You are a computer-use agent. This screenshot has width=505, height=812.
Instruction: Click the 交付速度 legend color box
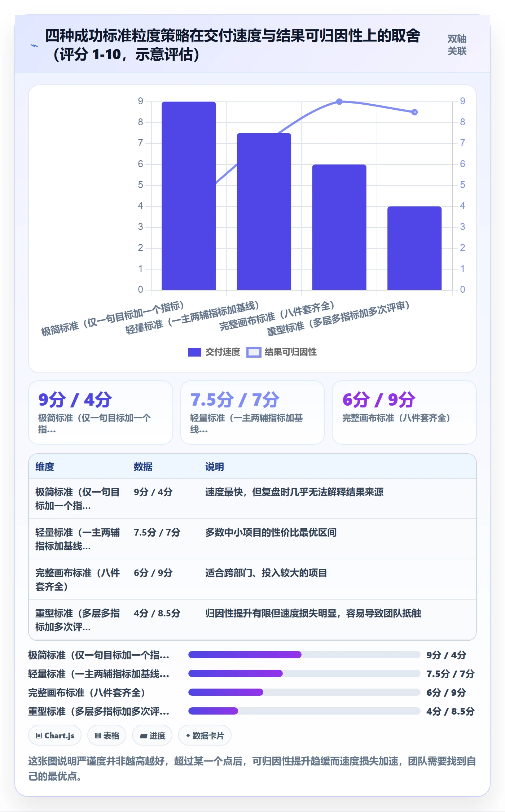pos(195,352)
